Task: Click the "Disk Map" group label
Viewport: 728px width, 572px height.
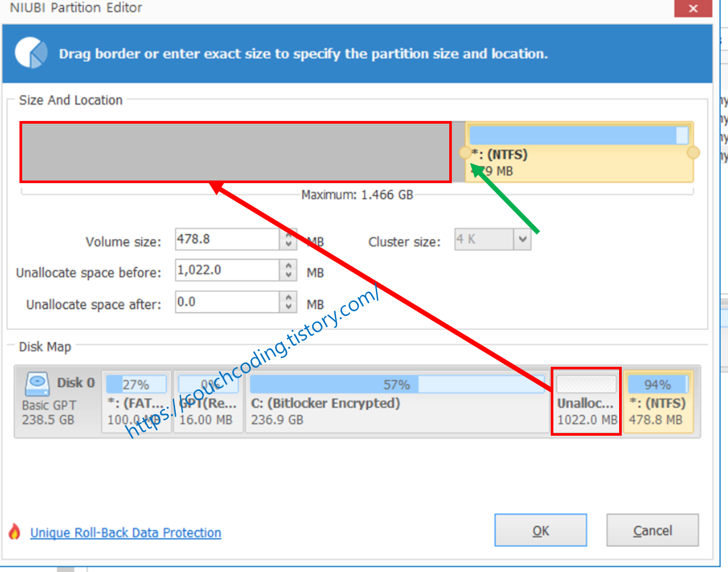Action: [x=45, y=347]
